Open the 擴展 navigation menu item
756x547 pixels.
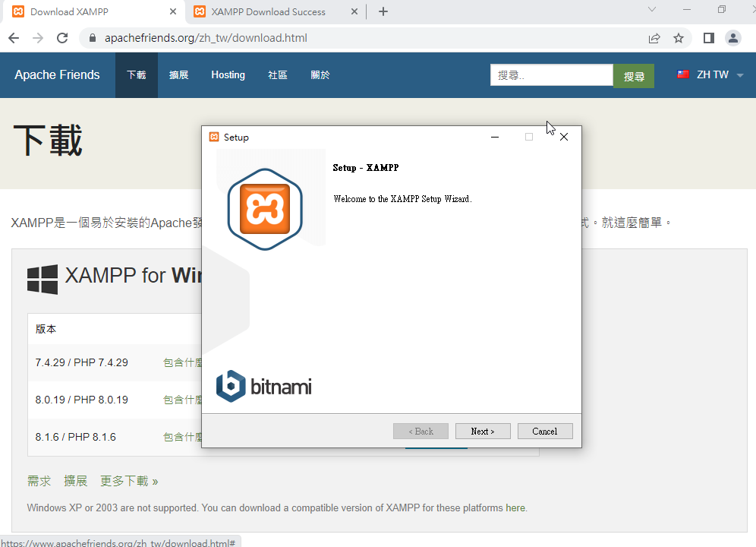tap(178, 74)
